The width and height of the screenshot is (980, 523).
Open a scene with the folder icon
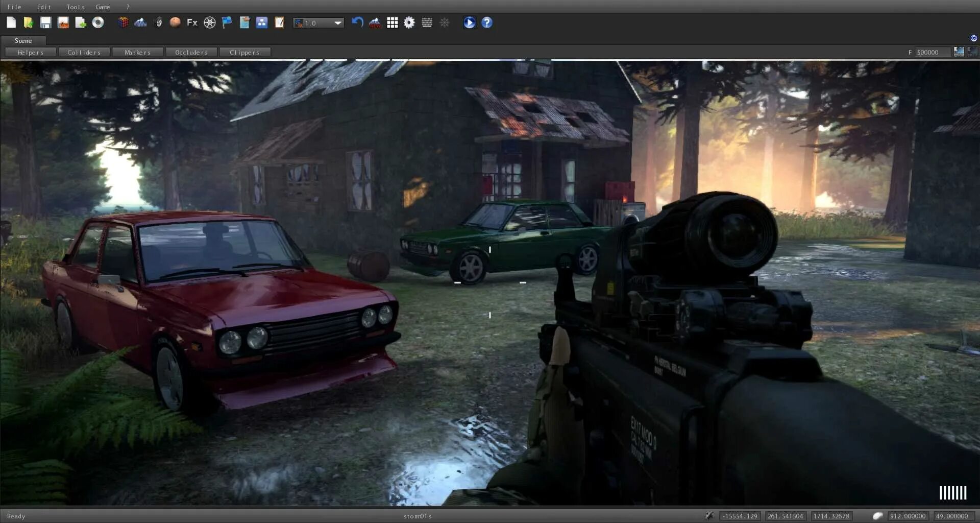(x=29, y=22)
